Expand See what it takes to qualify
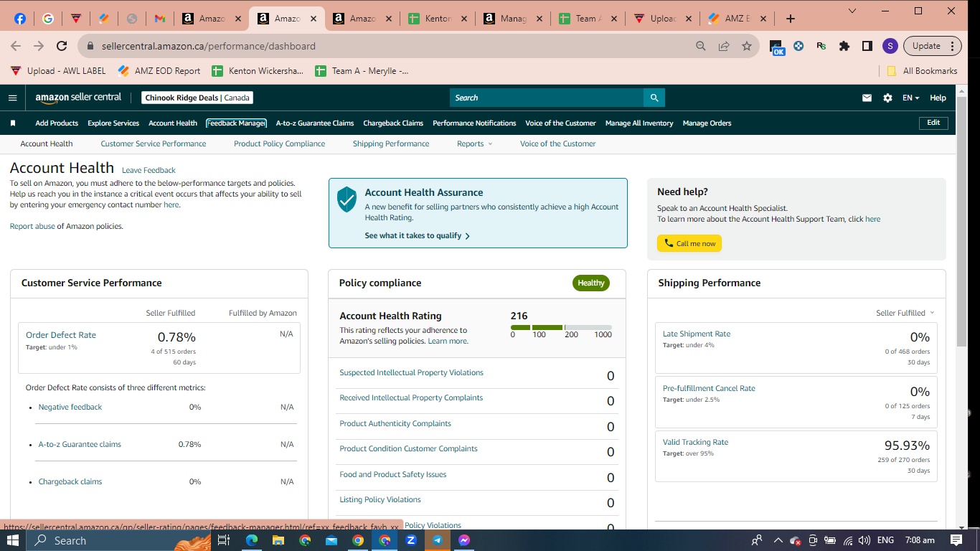This screenshot has width=980, height=551. (417, 235)
